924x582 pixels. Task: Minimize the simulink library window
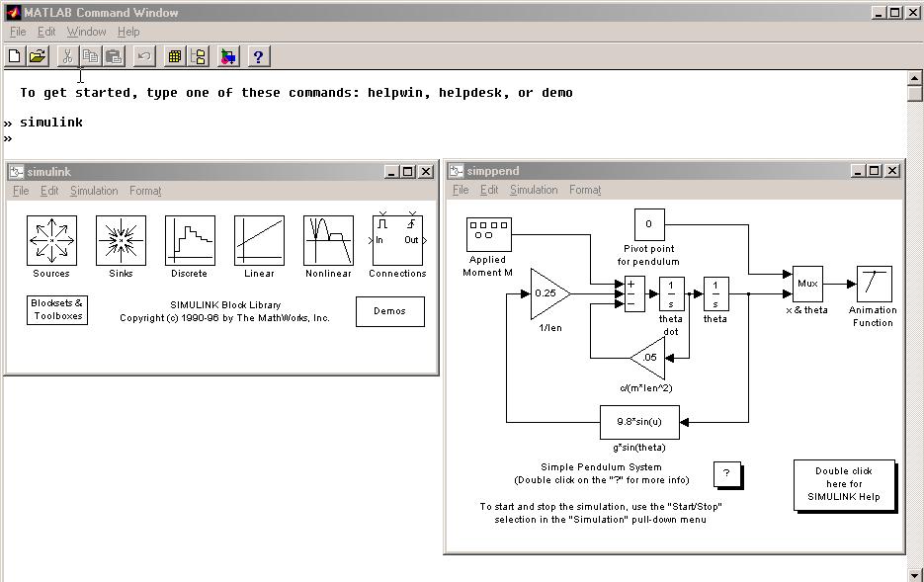pyautogui.click(x=391, y=172)
